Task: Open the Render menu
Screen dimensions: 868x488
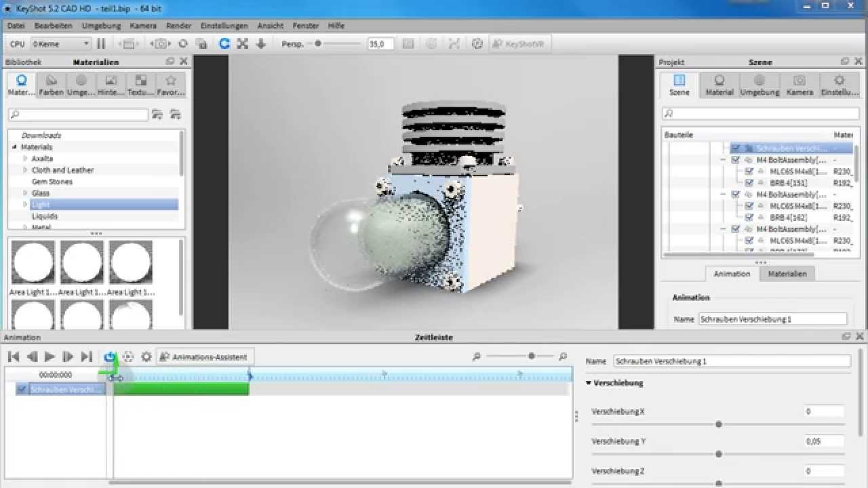Action: (x=178, y=26)
